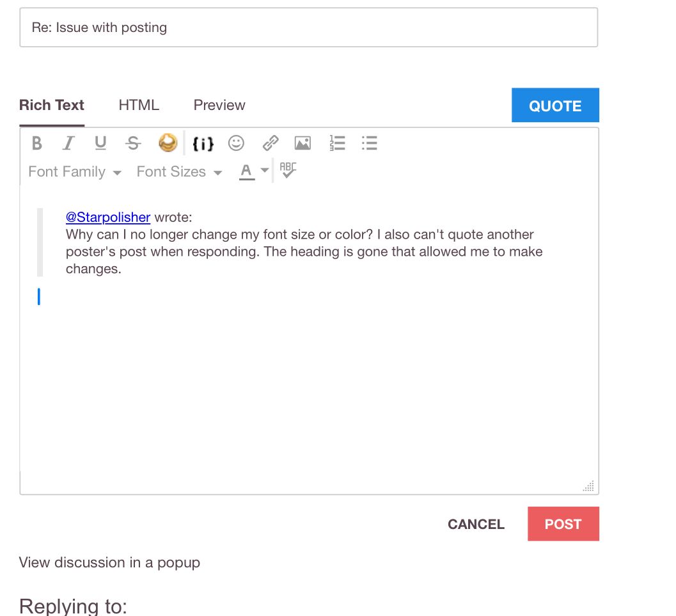
Task: Insert code sample with braces icon
Action: pyautogui.click(x=203, y=144)
